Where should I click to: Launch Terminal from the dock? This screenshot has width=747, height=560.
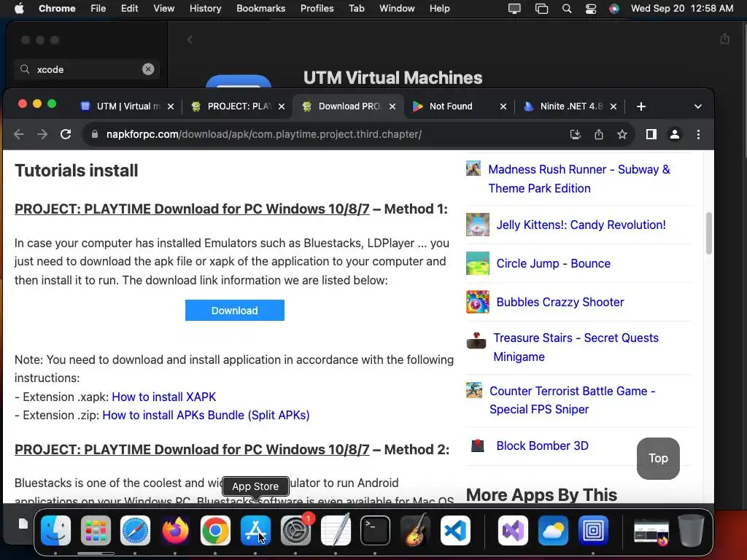tap(375, 530)
